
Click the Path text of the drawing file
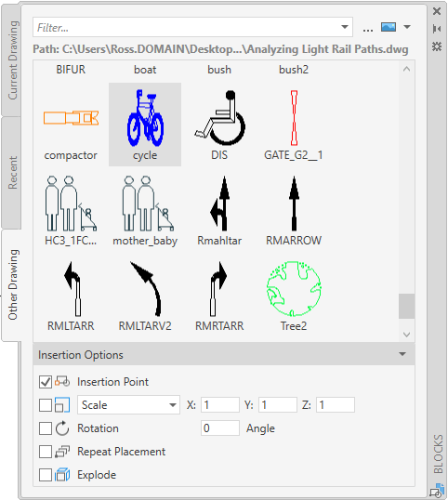click(220, 49)
